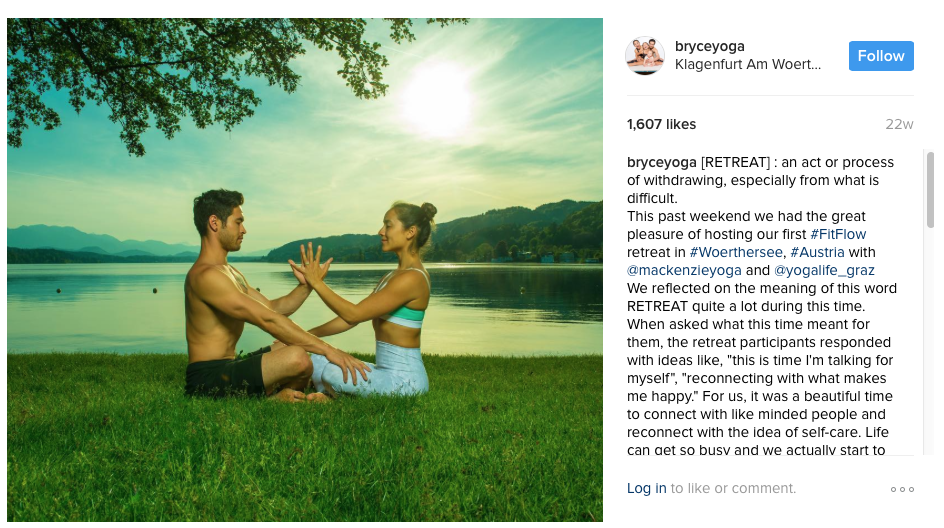
Task: Visit the @mackenzieyoga profile mention
Action: click(684, 270)
